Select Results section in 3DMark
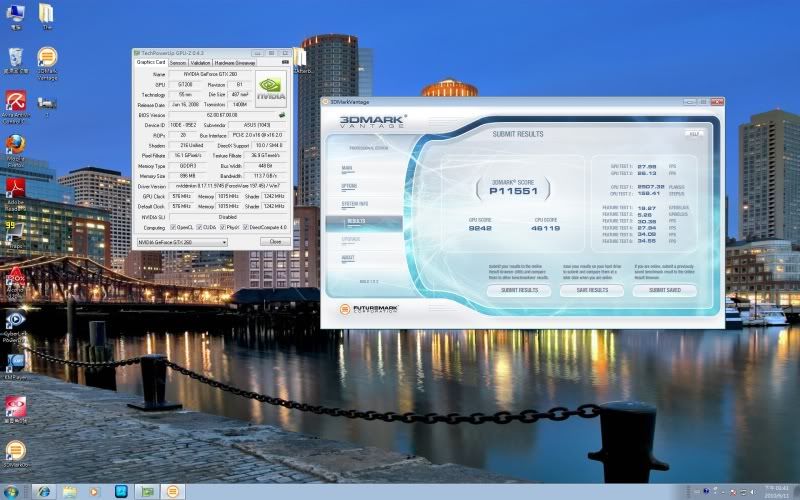The image size is (800, 500). pyautogui.click(x=364, y=221)
